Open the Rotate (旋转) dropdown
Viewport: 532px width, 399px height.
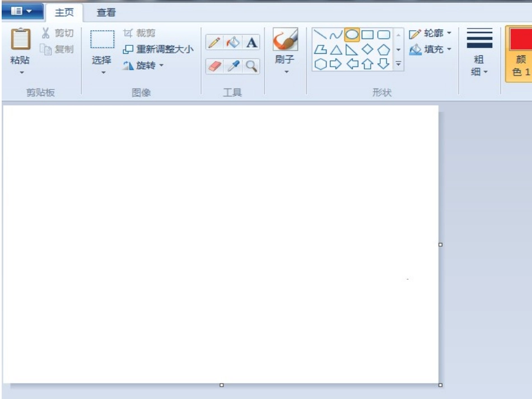(x=143, y=65)
